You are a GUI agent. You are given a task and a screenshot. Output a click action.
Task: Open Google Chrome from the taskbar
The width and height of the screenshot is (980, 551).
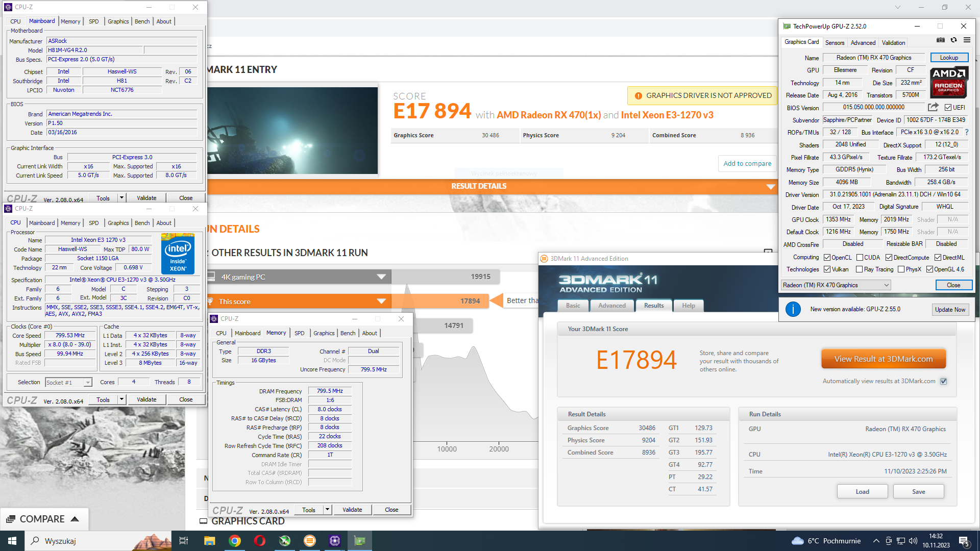(x=235, y=541)
